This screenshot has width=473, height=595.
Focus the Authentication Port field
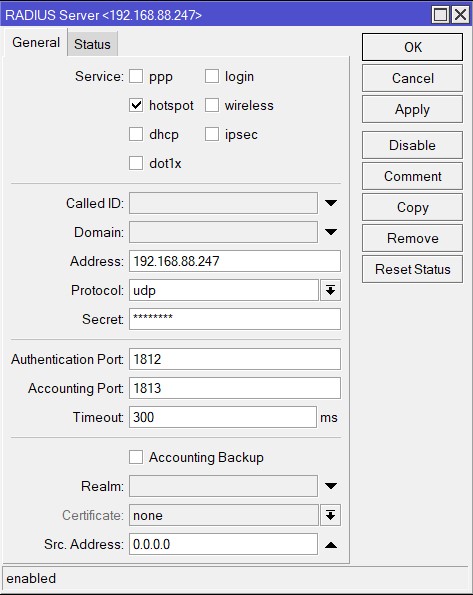click(x=235, y=359)
